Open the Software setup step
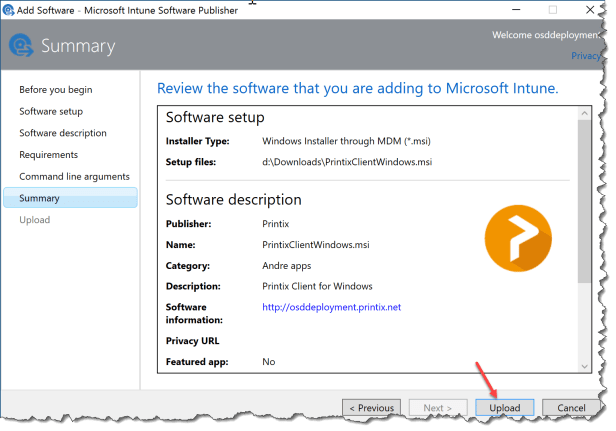The height and width of the screenshot is (431, 616). coord(51,111)
